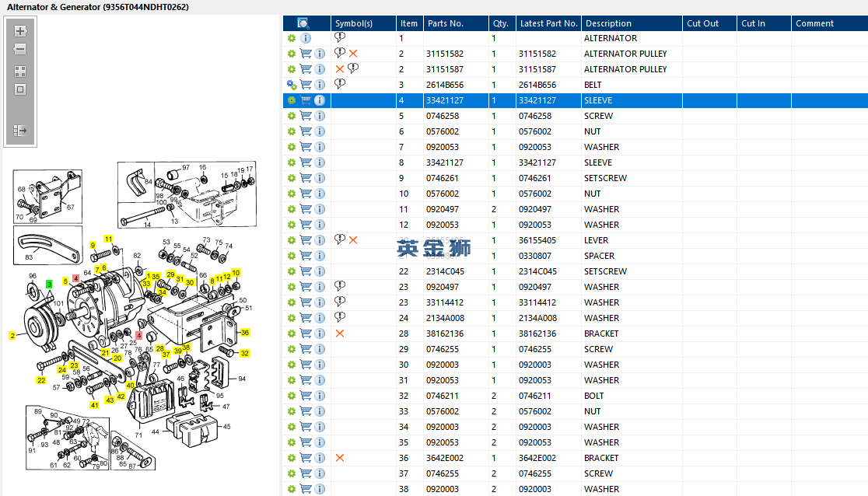Click the single square fit view icon
Image resolution: width=868 pixels, height=496 pixels.
pos(20,89)
